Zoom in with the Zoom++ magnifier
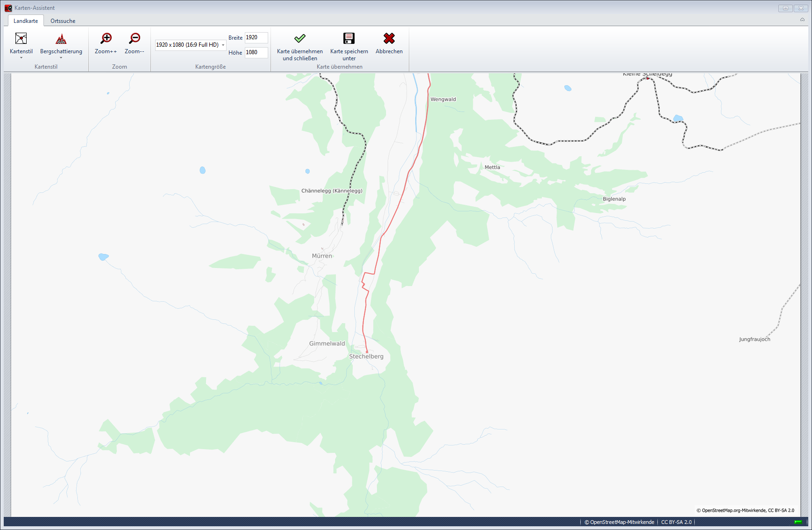This screenshot has width=812, height=530. pyautogui.click(x=106, y=39)
